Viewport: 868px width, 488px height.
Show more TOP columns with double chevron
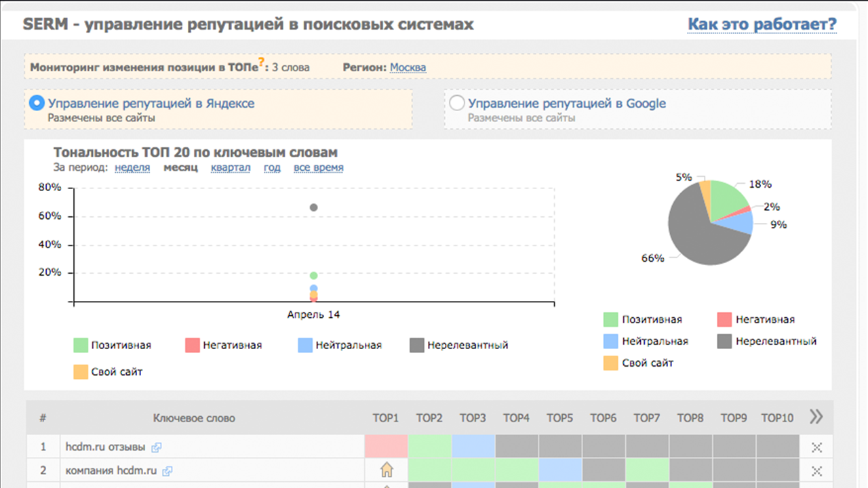[x=816, y=417]
